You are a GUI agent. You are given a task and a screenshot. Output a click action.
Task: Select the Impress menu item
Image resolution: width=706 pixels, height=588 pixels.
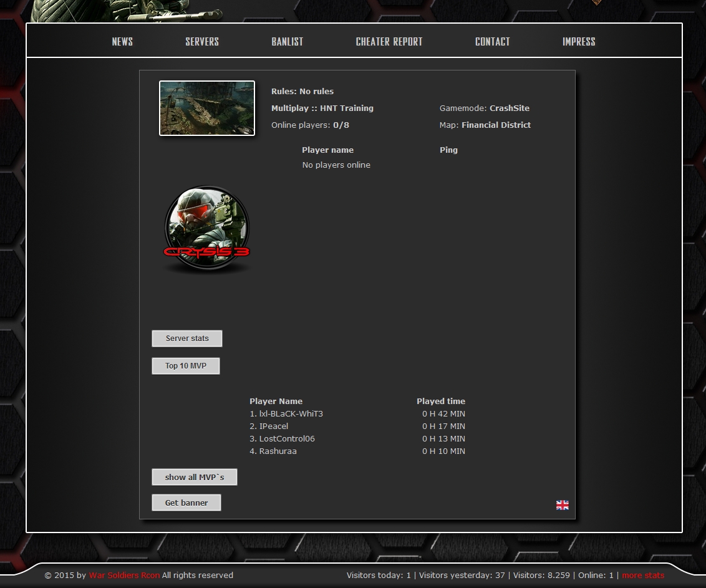tap(579, 42)
